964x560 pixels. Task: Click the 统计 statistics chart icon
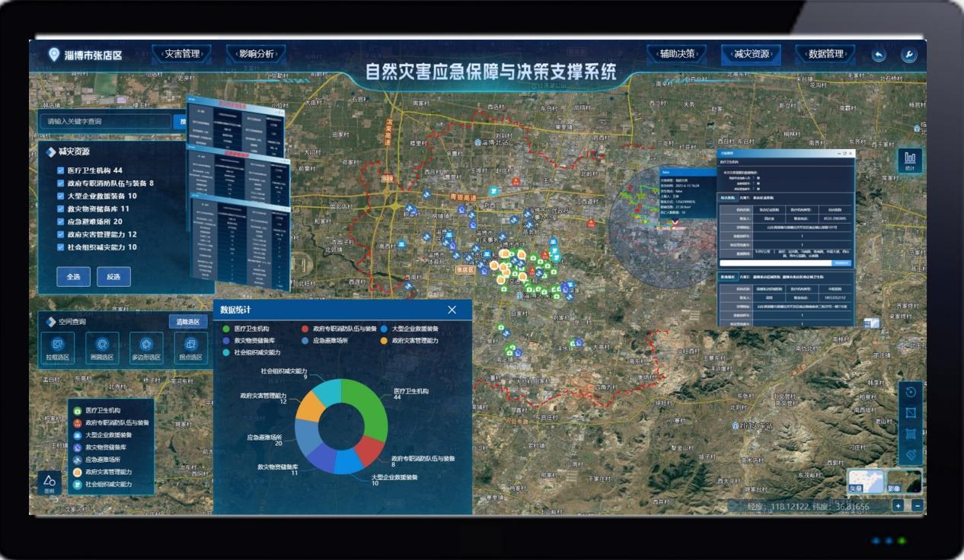[x=910, y=160]
